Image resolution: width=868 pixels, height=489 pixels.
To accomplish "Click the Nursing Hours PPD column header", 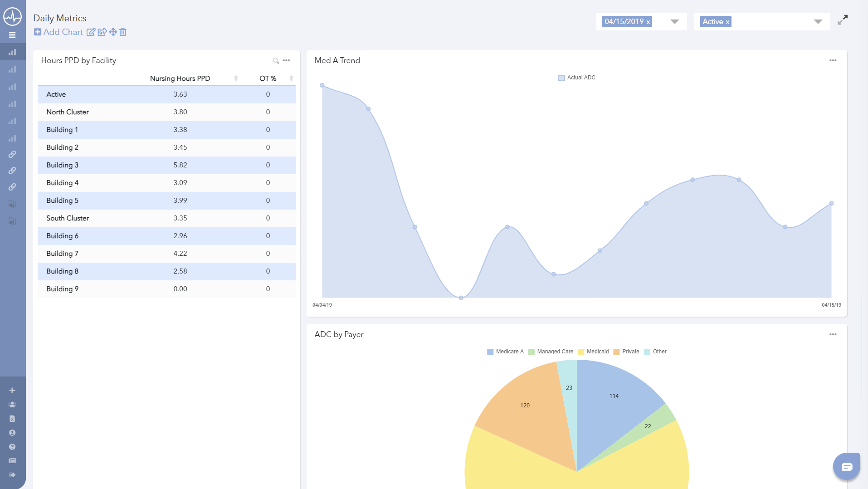I will pyautogui.click(x=180, y=78).
